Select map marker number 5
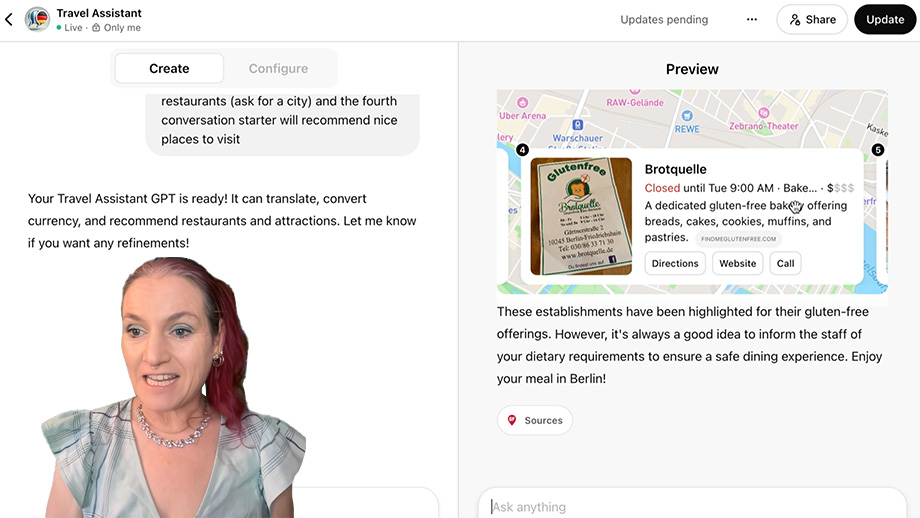The width and height of the screenshot is (920, 518). [x=877, y=150]
